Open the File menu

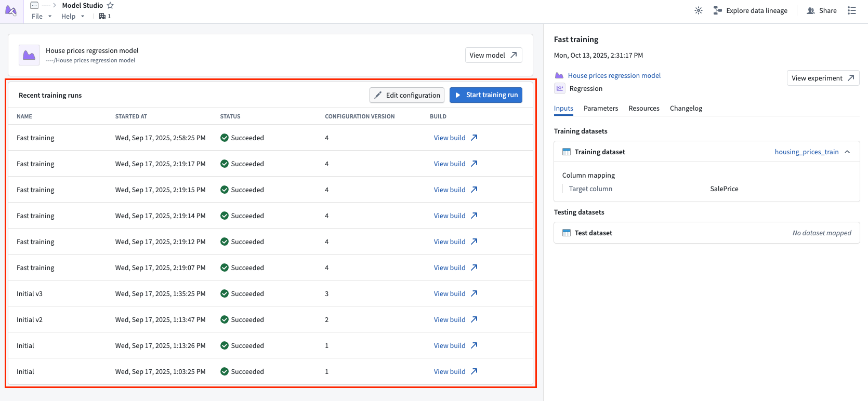42,16
